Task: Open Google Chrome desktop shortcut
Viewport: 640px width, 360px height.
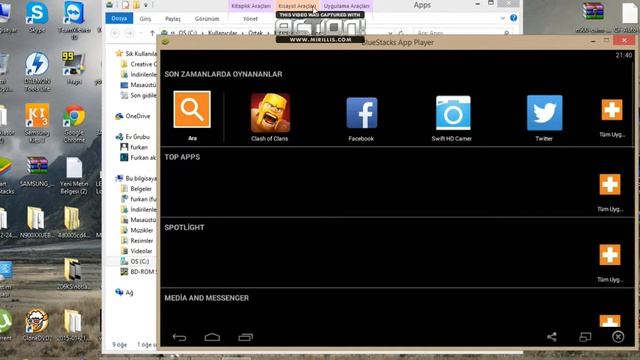Action: coord(74,123)
